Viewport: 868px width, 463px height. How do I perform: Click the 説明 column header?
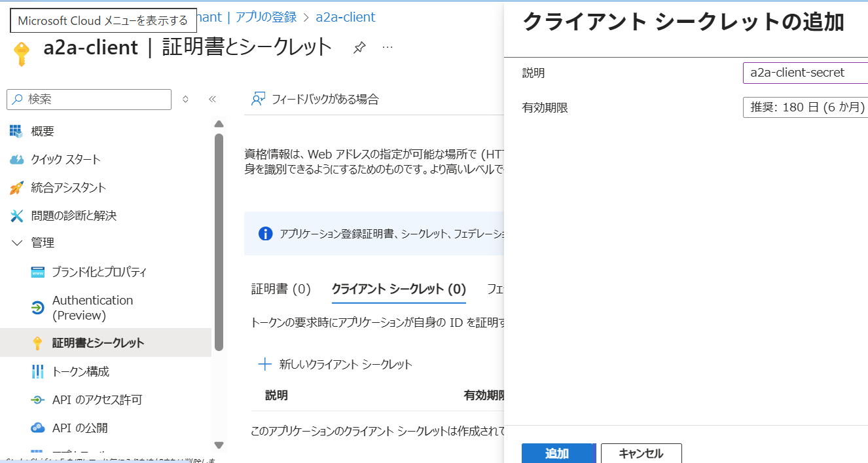(x=276, y=395)
